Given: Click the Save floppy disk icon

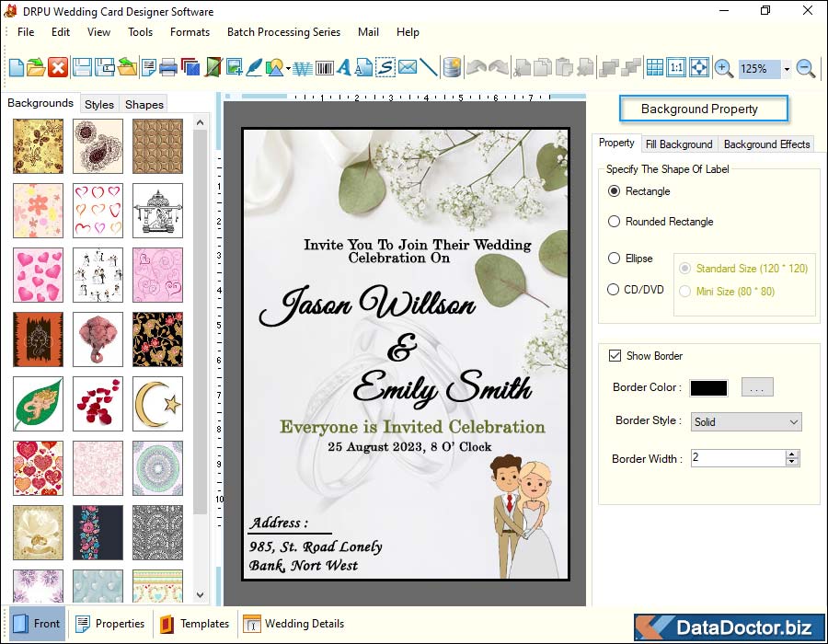Looking at the screenshot, I should (x=83, y=68).
